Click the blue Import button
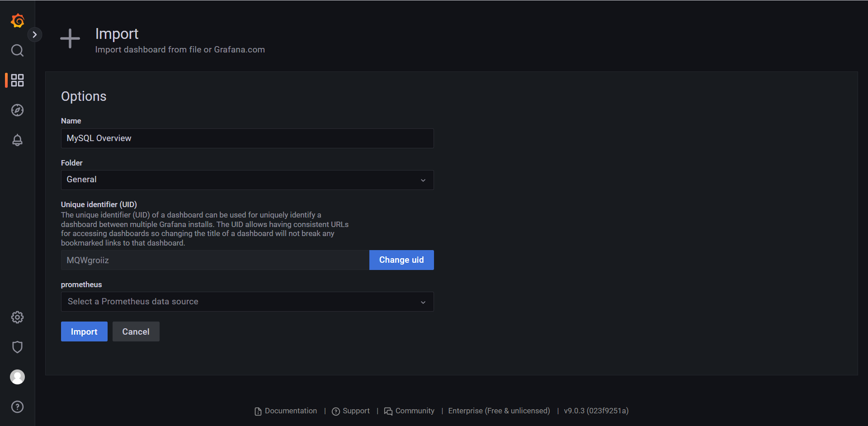 pos(84,331)
